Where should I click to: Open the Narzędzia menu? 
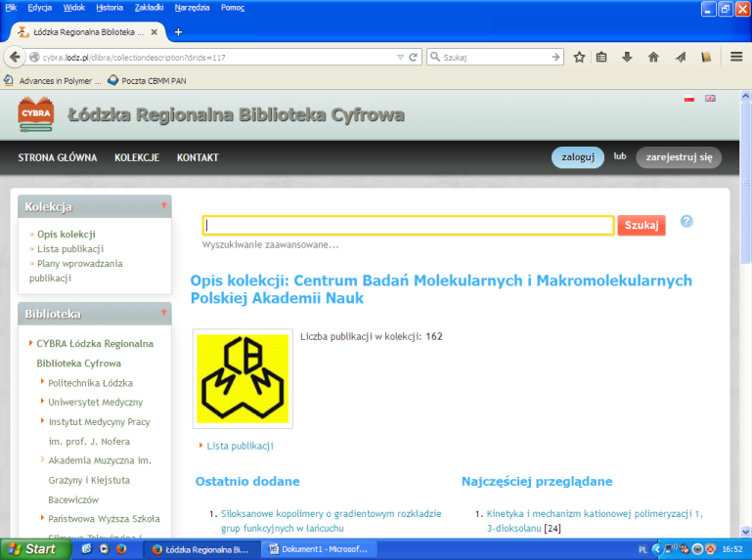coord(192,7)
